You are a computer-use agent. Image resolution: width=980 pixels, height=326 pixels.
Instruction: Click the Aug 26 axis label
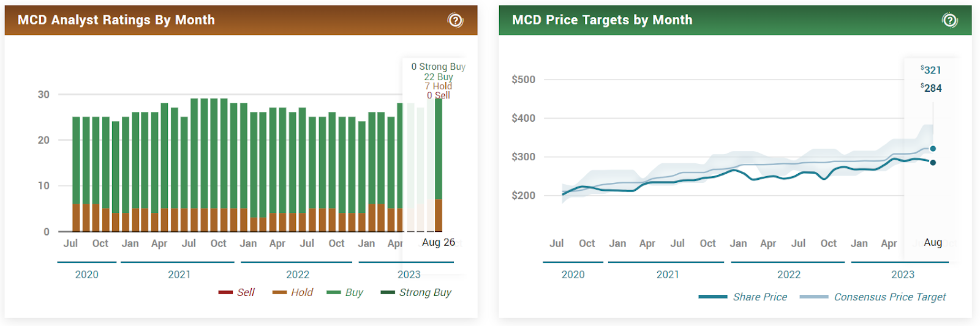coord(439,242)
